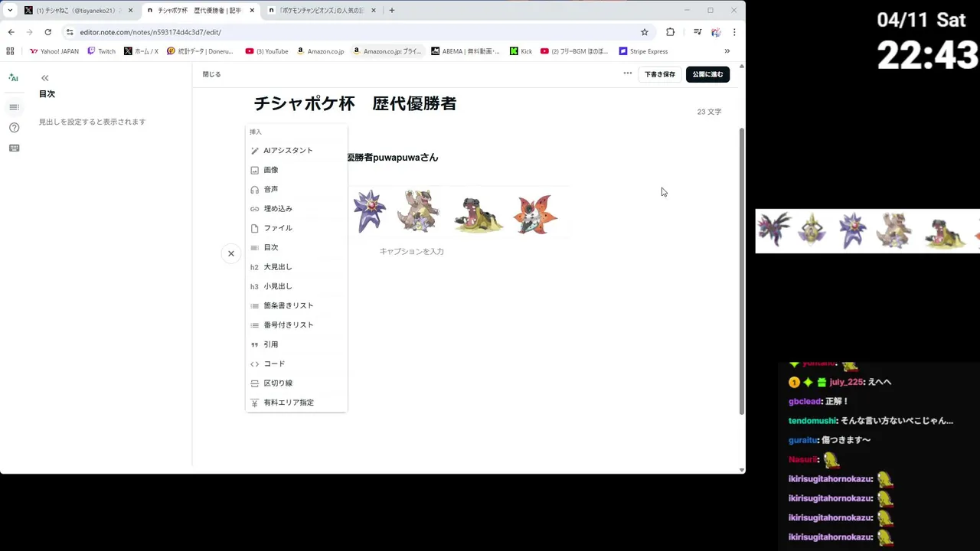Reload the page
The image size is (980, 551).
point(47,32)
